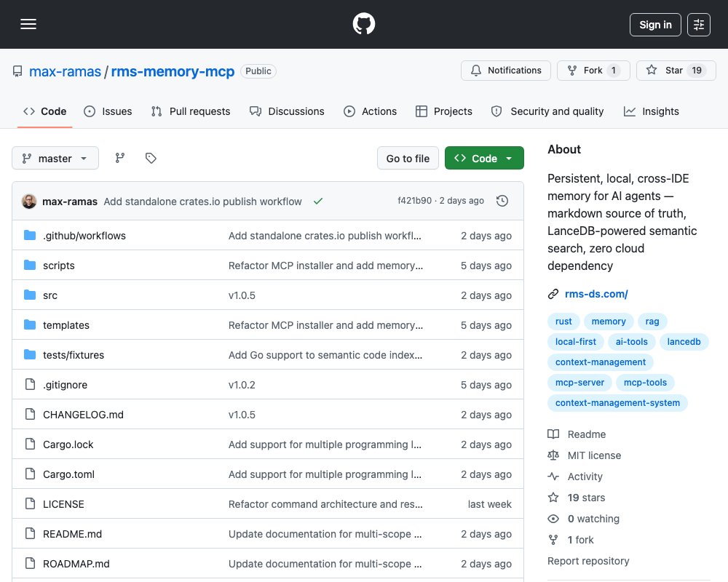This screenshot has height=582, width=728.
Task: Go to GitHub homepage via Octocat logo
Action: [x=363, y=24]
